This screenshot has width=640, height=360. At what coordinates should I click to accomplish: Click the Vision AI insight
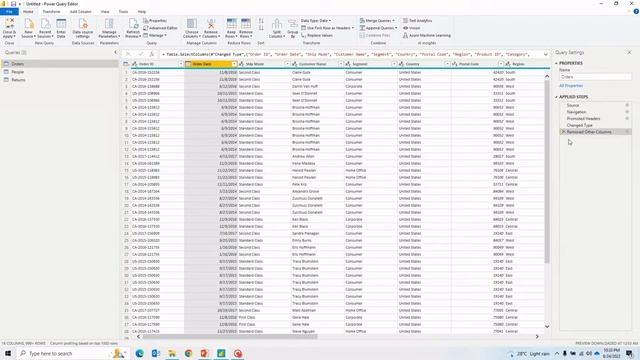pos(411,28)
